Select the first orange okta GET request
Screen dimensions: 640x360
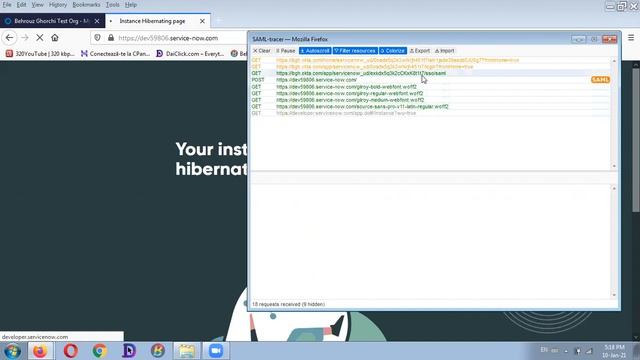[431, 60]
